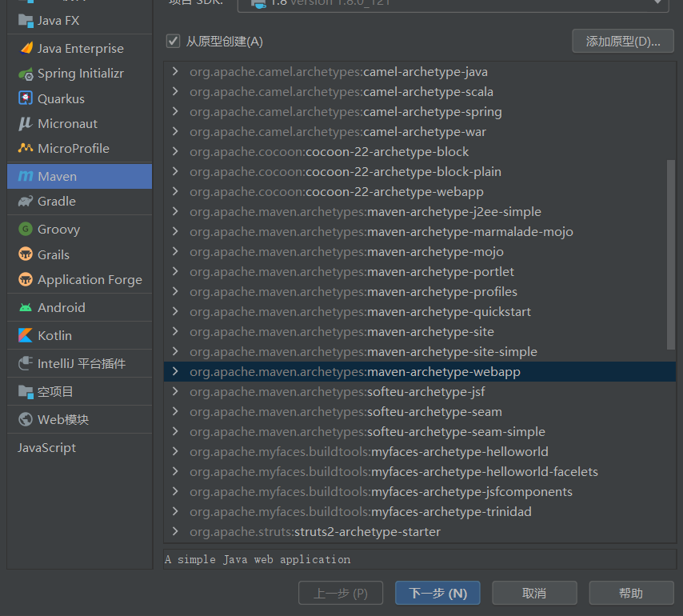683x616 pixels.
Task: Select maven-archetype-mojo entry
Action: click(x=419, y=252)
